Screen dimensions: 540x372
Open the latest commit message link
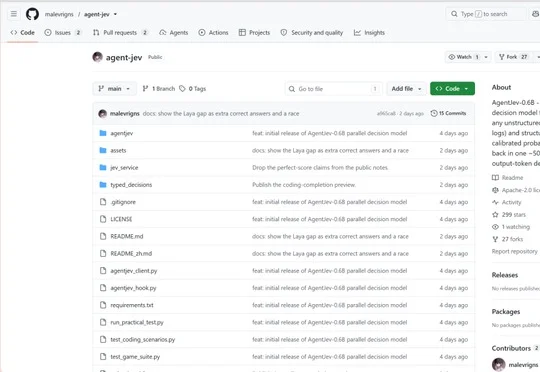click(x=221, y=113)
